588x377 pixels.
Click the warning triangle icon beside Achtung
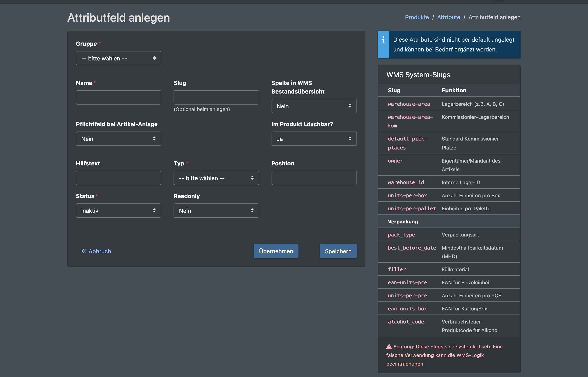(x=389, y=347)
